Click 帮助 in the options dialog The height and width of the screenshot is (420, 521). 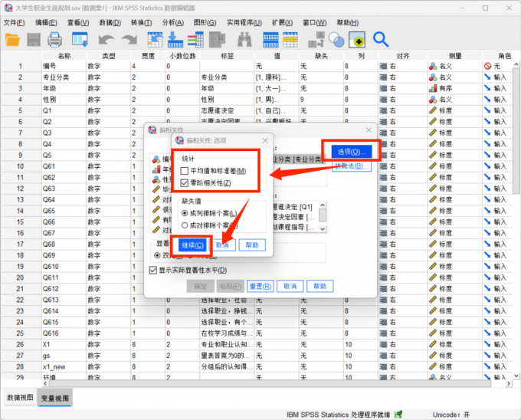[252, 245]
